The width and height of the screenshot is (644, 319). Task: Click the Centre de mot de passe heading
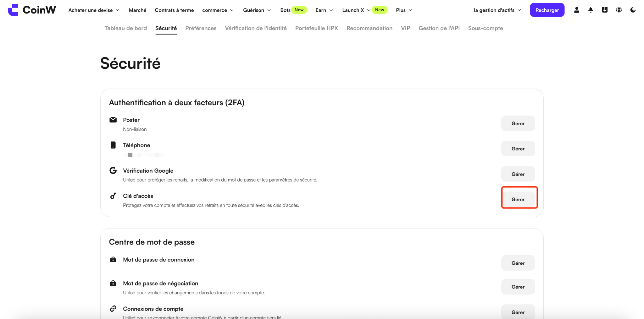point(152,242)
